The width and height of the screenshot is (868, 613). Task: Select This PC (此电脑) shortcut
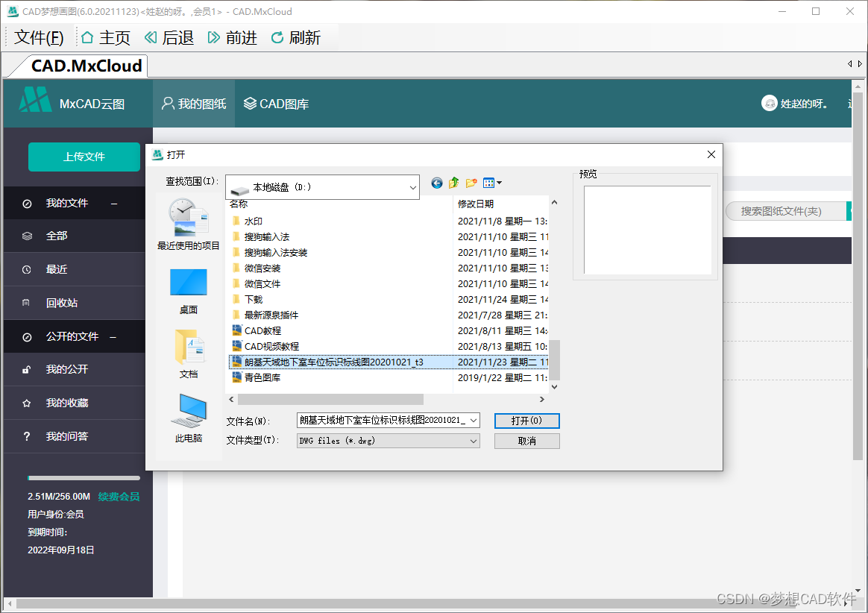(x=188, y=418)
